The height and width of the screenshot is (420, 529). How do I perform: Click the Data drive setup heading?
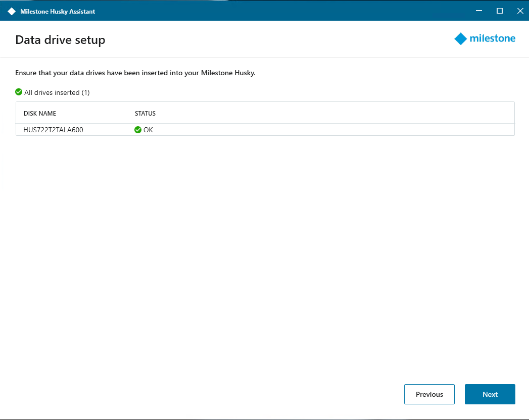coord(60,40)
